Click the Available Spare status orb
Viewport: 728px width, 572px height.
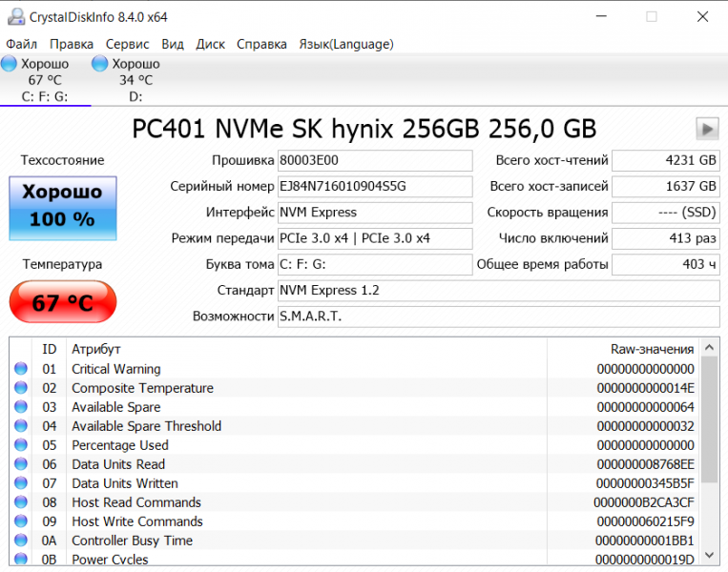click(x=21, y=408)
